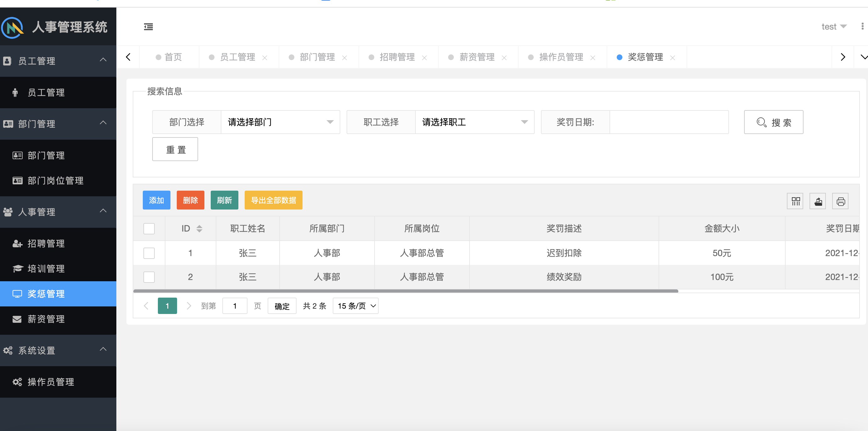868x431 pixels.
Task: Open the tab options dropdown chevron
Action: click(x=863, y=57)
